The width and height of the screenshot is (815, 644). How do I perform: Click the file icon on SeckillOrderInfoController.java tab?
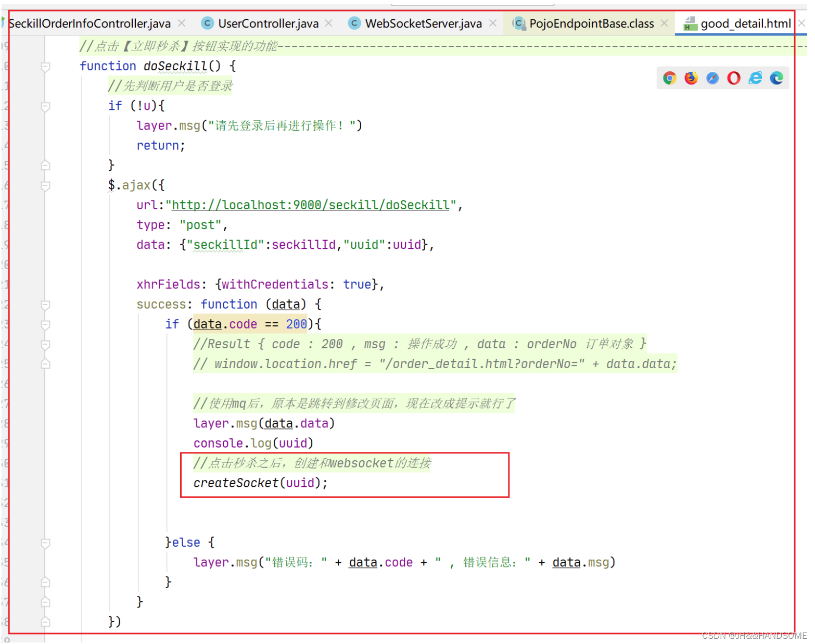pyautogui.click(x=4, y=23)
